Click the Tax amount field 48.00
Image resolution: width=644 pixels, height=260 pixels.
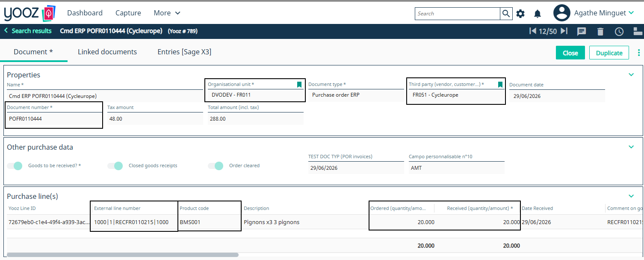(x=155, y=119)
